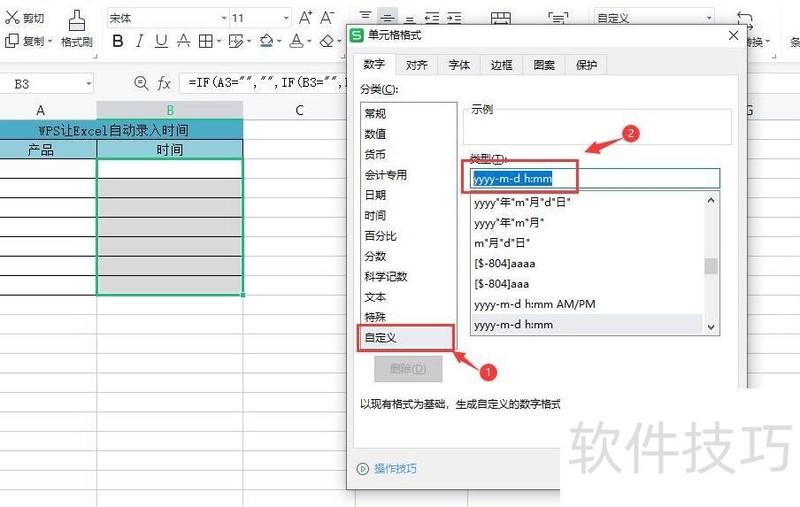The width and height of the screenshot is (800, 507).
Task: Click the magnifier icon beside formula bar
Action: (x=141, y=83)
